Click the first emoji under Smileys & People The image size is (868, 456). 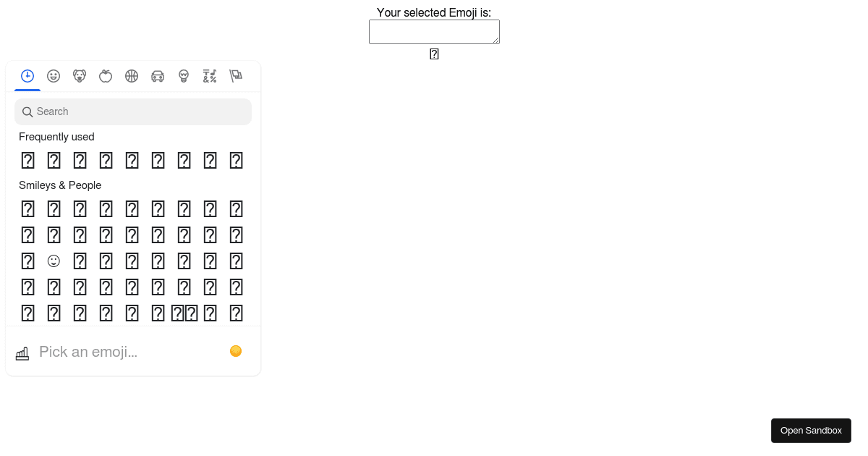coord(27,208)
